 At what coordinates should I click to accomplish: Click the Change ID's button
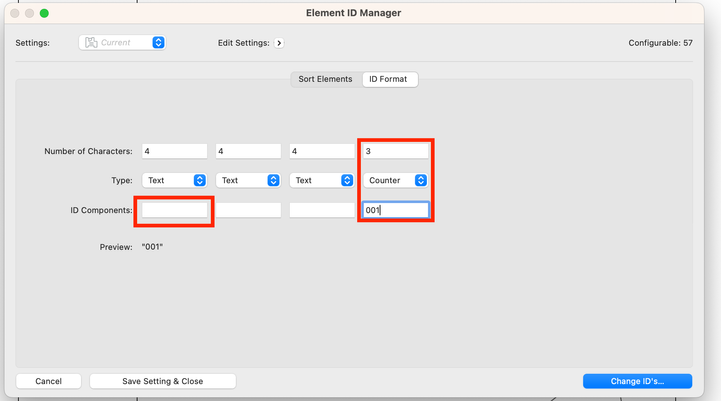[637, 381]
